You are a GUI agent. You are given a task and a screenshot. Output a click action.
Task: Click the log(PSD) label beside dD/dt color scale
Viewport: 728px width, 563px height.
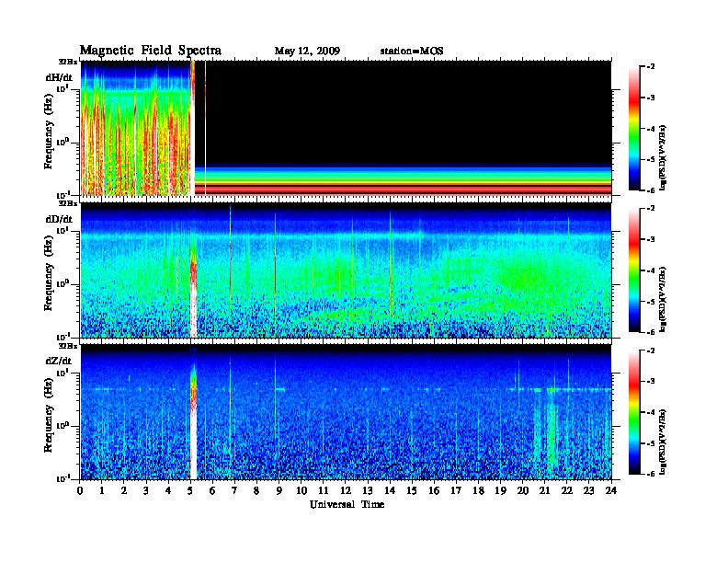coord(663,300)
